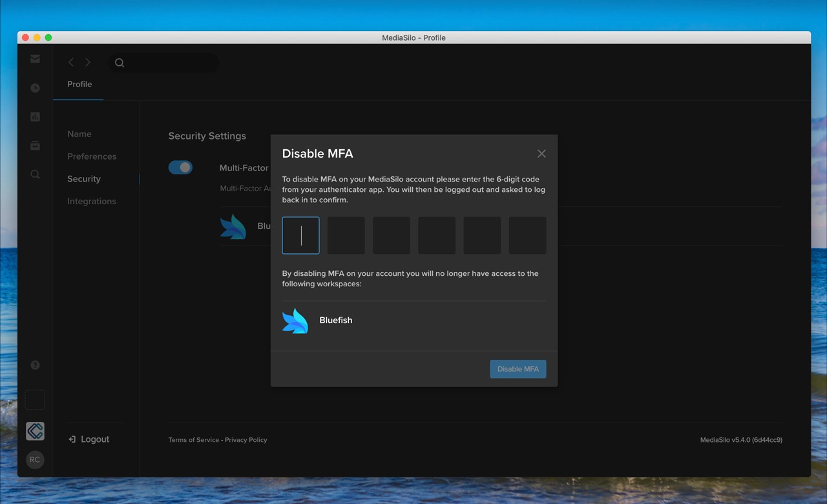Image resolution: width=827 pixels, height=504 pixels.
Task: Open the mail envelope icon in sidebar
Action: point(35,59)
